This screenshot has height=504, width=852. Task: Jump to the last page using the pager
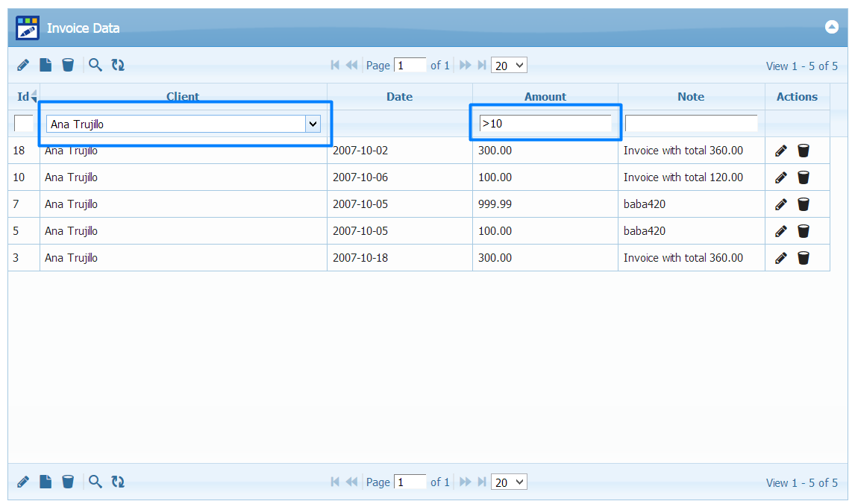(482, 65)
